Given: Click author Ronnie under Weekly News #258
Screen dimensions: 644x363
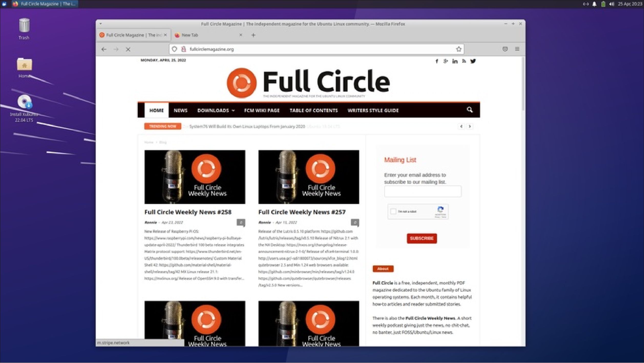Looking at the screenshot, I should tap(151, 223).
